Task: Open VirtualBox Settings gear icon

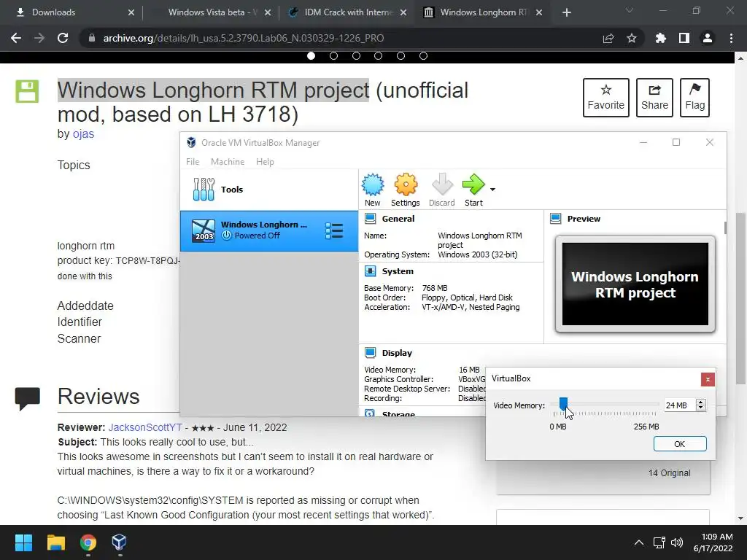Action: [406, 190]
